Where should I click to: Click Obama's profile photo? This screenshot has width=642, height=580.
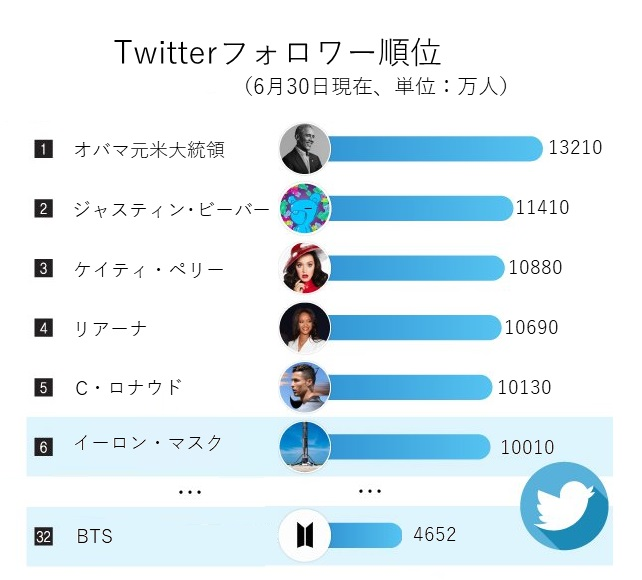pyautogui.click(x=305, y=149)
